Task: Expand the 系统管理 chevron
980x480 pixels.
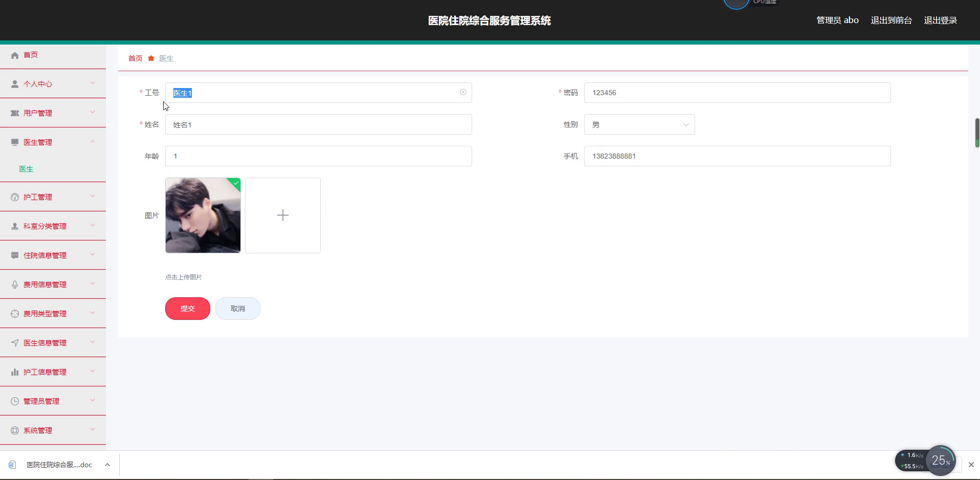Action: click(x=93, y=429)
